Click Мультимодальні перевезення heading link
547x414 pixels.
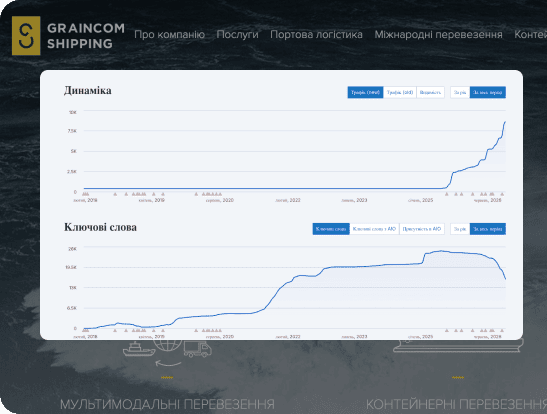167,405
